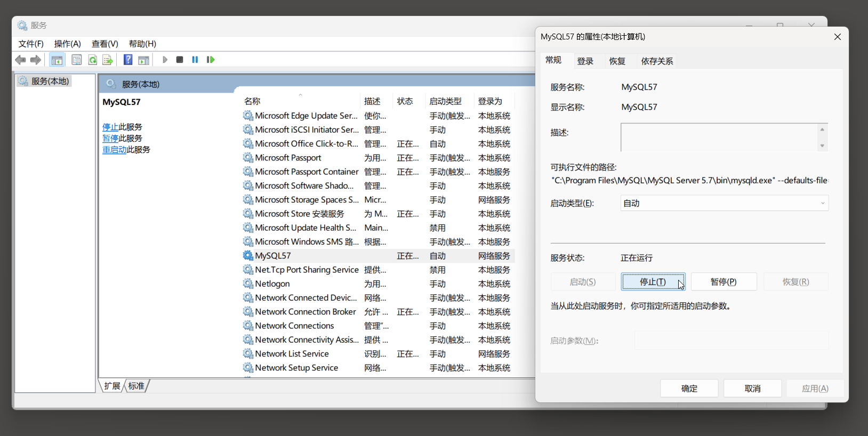Viewport: 868px width, 436px height.
Task: Open the 启动类型 startup type dropdown
Action: tap(725, 203)
